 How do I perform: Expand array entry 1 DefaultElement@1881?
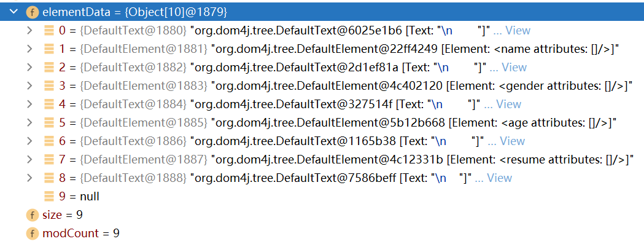pos(29,49)
